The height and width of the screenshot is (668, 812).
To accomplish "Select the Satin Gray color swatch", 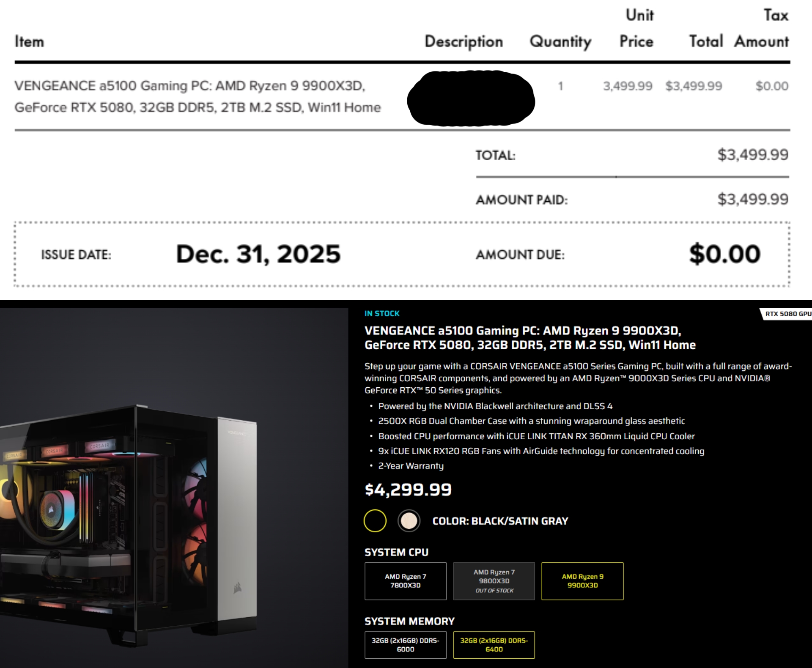I will [x=407, y=520].
